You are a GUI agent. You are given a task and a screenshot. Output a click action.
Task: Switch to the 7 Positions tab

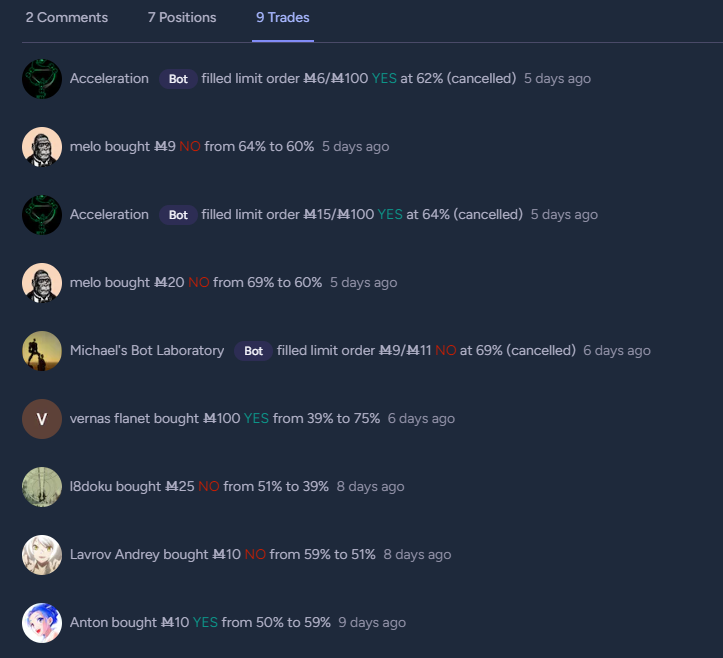[182, 18]
